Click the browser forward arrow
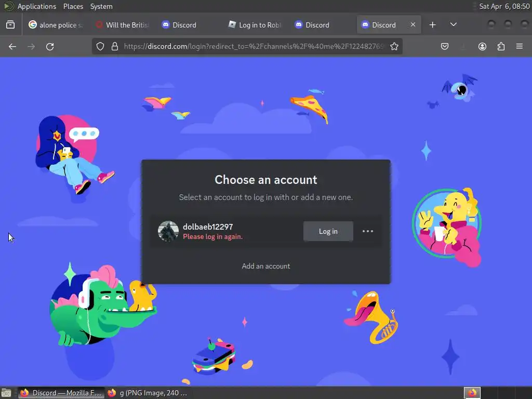Viewport: 532px width, 399px height. pos(31,46)
